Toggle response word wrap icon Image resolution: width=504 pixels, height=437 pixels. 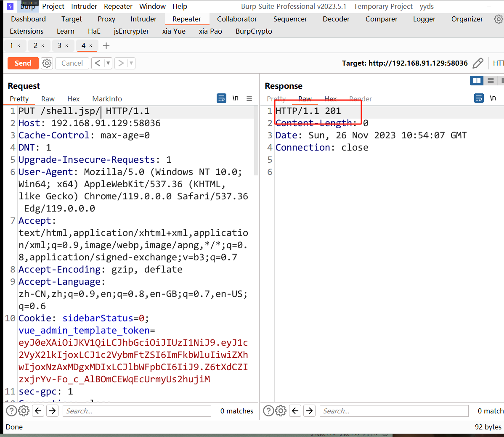(x=479, y=98)
